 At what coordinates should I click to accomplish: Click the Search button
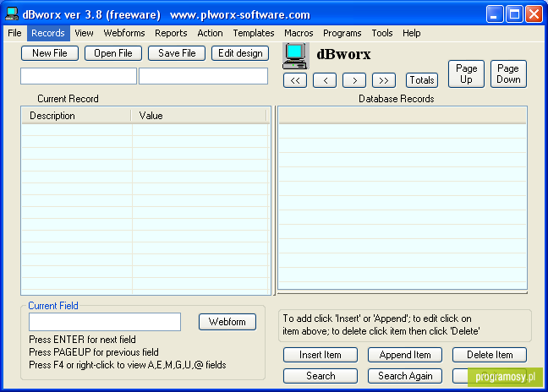pos(321,376)
